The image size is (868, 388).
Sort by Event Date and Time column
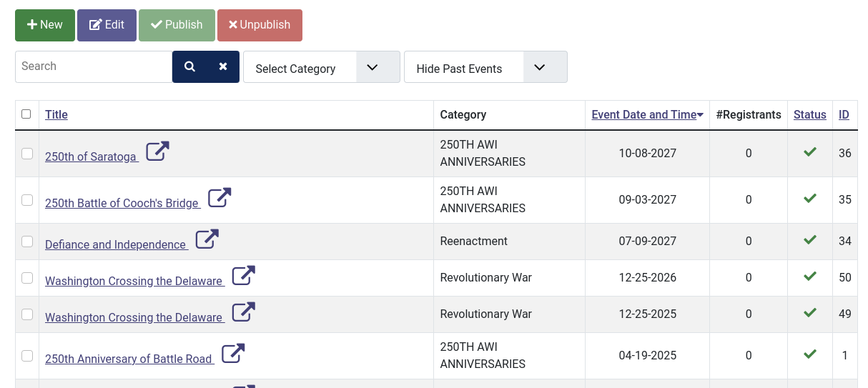pyautogui.click(x=647, y=114)
